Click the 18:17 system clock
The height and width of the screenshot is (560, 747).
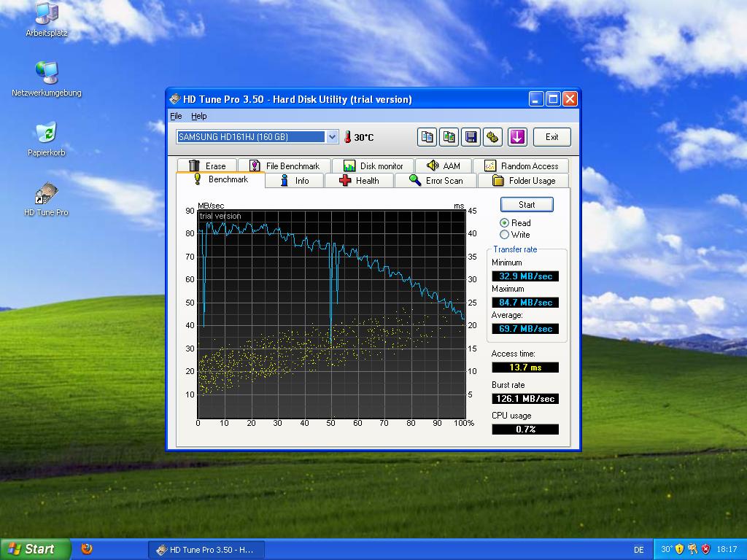[727, 550]
